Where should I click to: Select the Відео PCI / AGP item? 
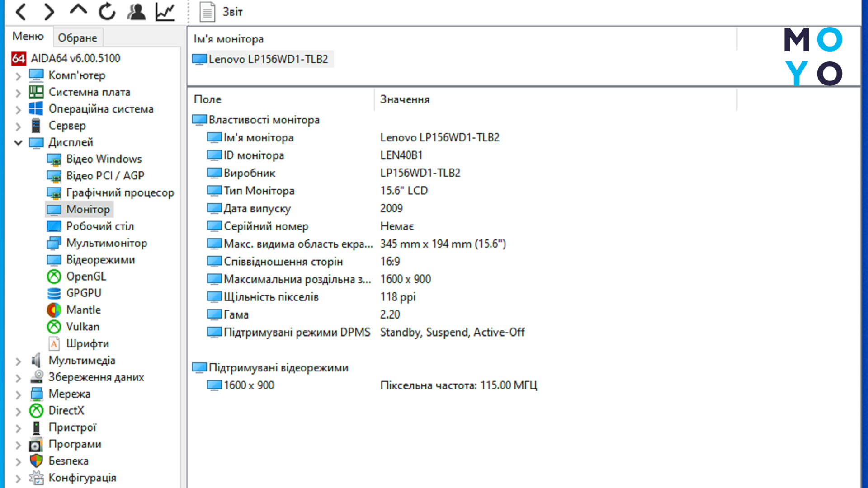click(x=95, y=176)
